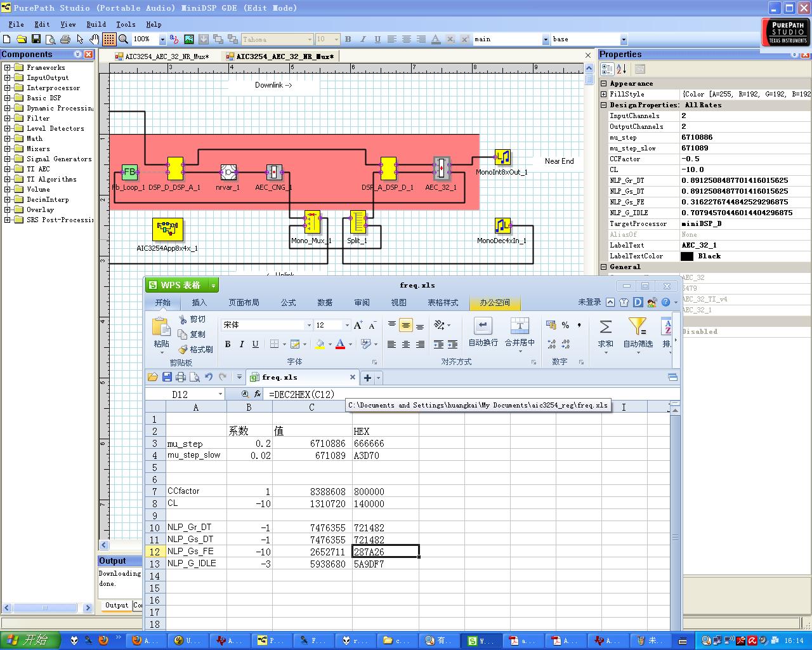Click the mu_step value field in Properties
The image size is (812, 650).
pyautogui.click(x=745, y=137)
